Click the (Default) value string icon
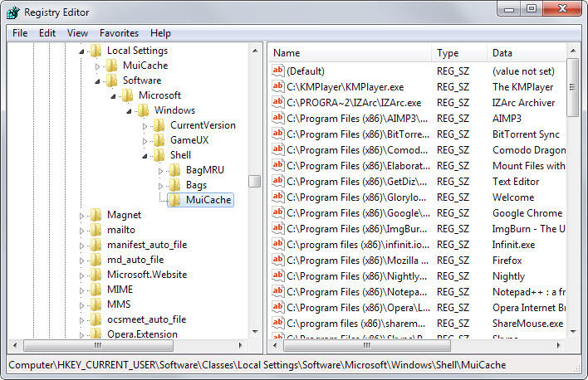Screen dimensions: 588x380 tap(278, 71)
